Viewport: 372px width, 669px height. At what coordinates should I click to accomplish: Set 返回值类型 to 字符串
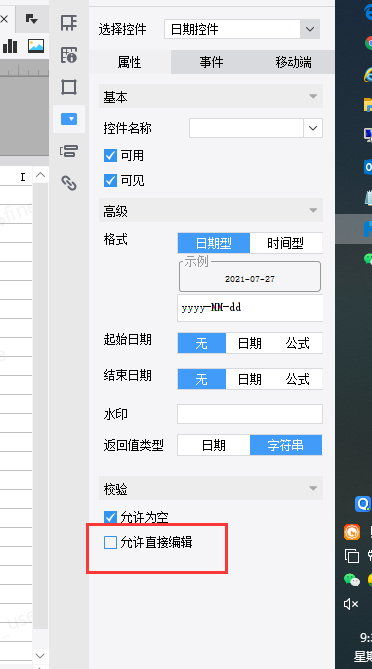pos(286,445)
